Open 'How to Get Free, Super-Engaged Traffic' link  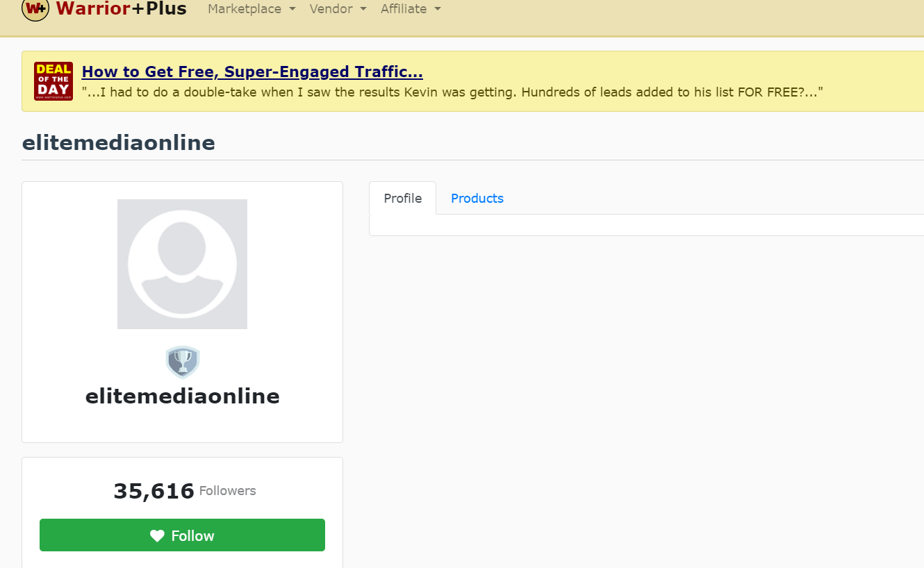[252, 72]
